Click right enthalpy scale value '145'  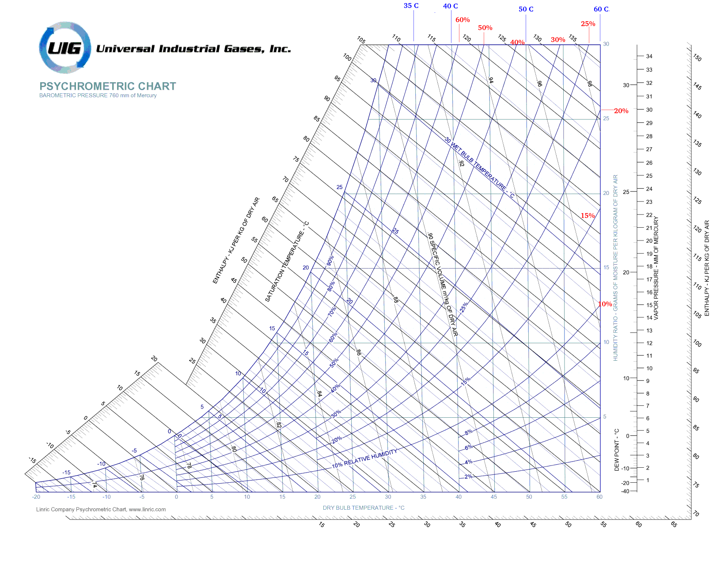point(697,86)
